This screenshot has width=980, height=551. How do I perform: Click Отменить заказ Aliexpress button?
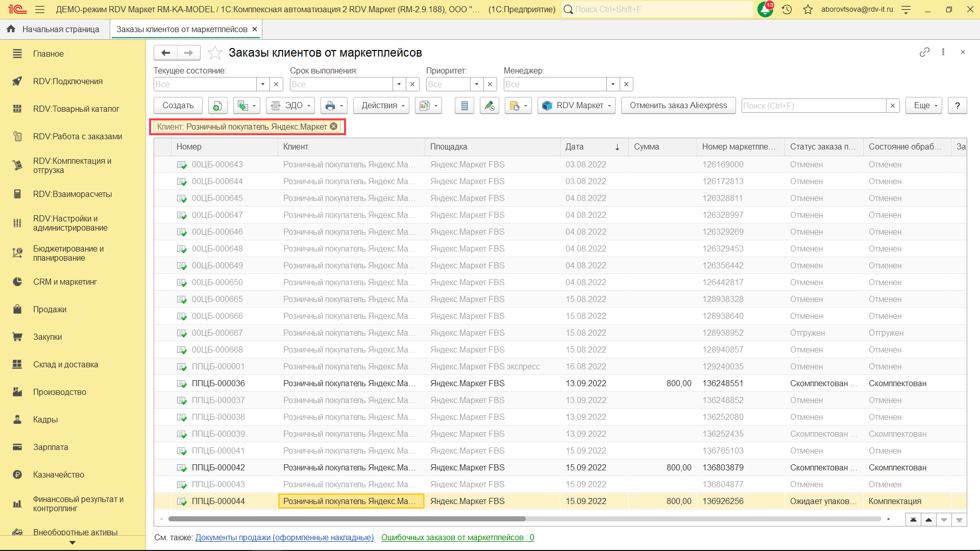pos(678,106)
